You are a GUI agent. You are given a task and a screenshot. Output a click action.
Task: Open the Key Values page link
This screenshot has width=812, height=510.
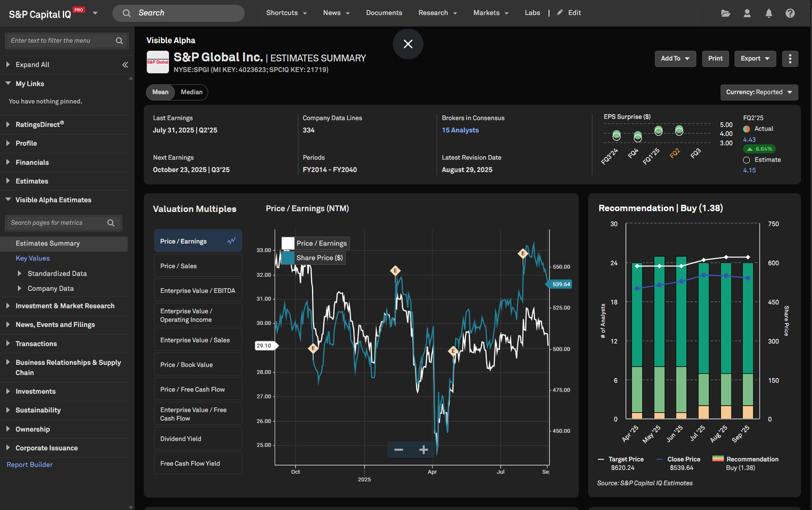[x=32, y=258]
